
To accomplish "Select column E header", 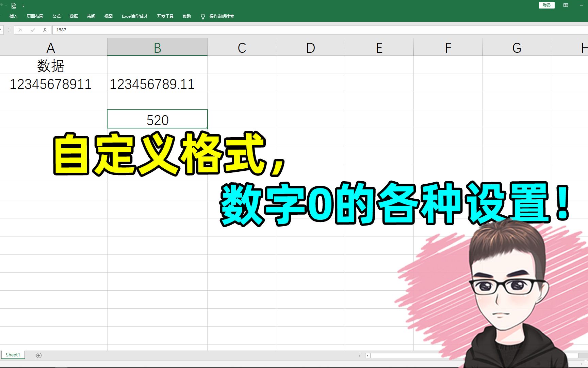I will 379,48.
